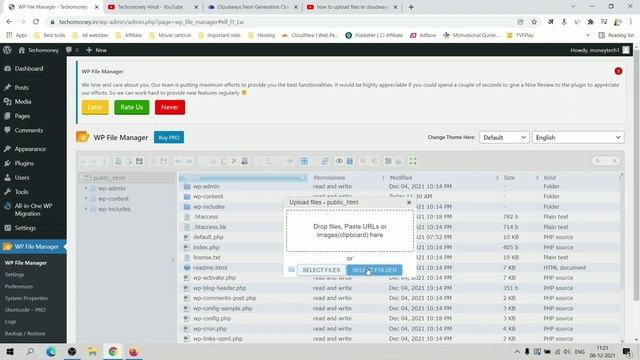Open Appearance in WordPress sidebar
The width and height of the screenshot is (640, 360).
tap(30, 149)
